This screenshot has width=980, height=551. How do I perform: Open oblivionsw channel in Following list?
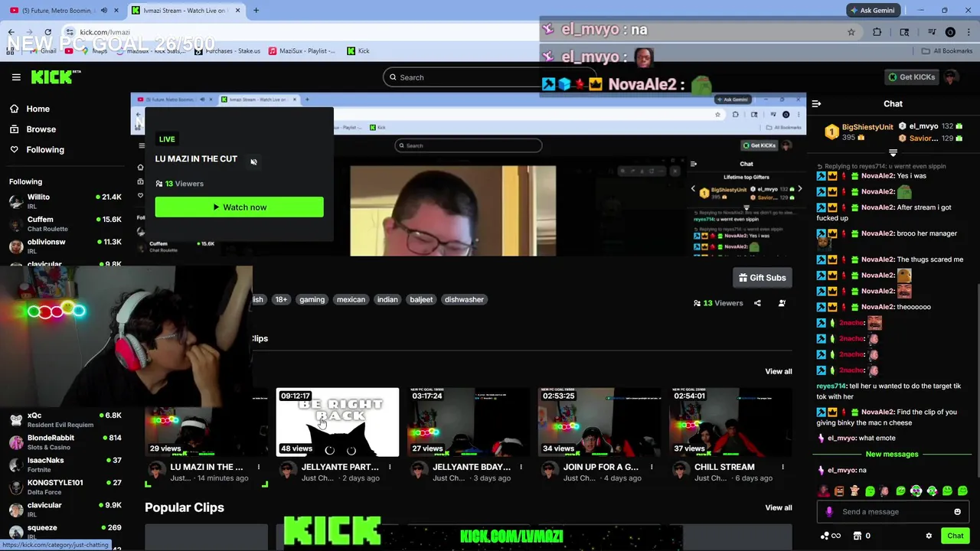coord(65,246)
